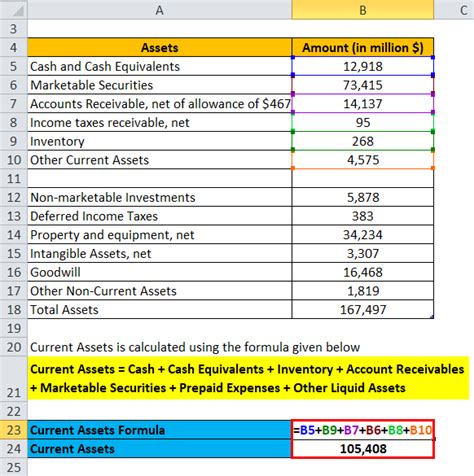
Task: Select the 'Current Assets Formula' label cell
Action: 159,430
